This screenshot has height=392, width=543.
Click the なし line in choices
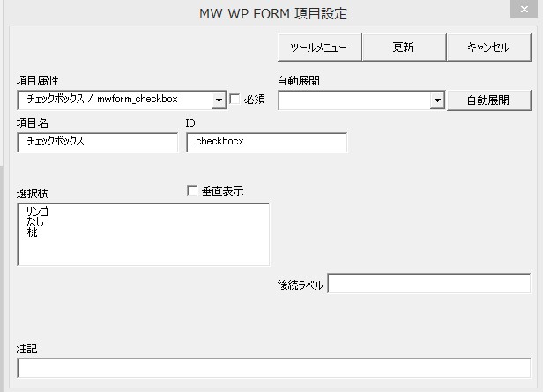35,221
